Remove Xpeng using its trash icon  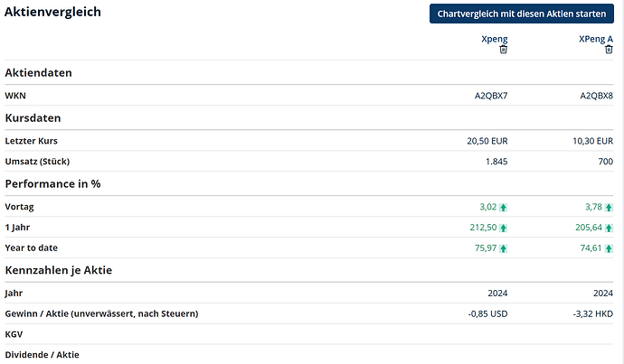(504, 50)
